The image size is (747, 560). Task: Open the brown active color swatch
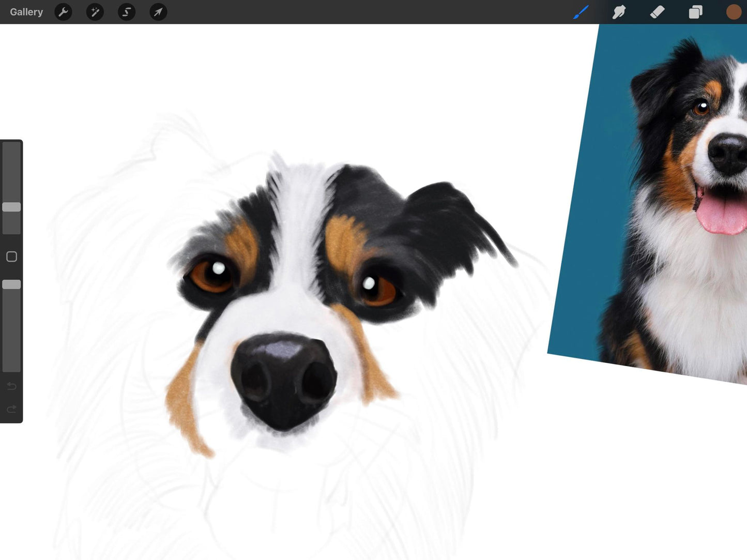coord(733,12)
